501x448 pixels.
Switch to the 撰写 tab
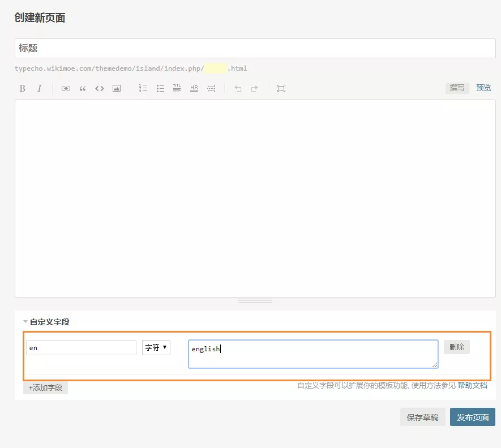(x=457, y=88)
